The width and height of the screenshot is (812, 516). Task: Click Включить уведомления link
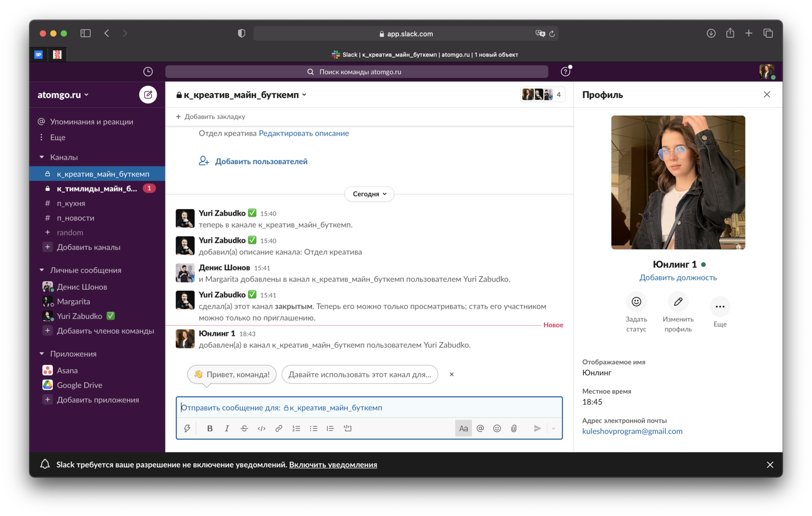point(333,465)
